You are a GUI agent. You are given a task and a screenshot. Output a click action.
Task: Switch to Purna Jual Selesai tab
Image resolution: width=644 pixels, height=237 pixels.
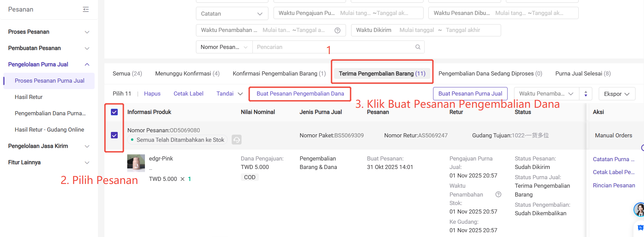click(583, 73)
